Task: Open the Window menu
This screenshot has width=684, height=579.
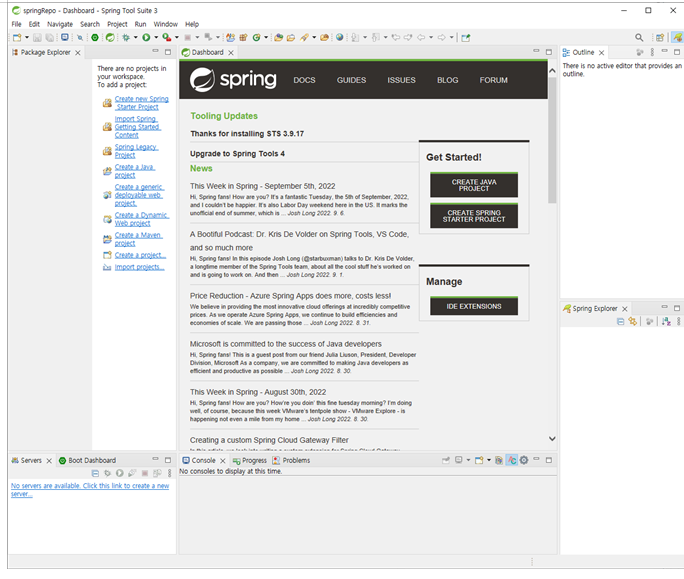Action: [x=165, y=24]
